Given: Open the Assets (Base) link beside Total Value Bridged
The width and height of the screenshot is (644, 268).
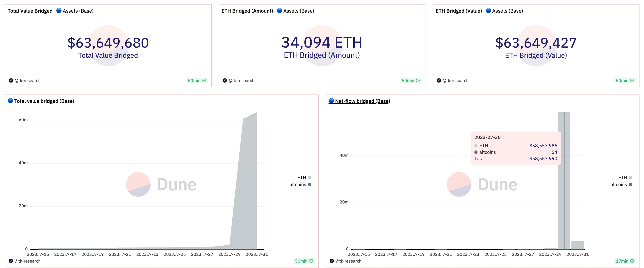Looking at the screenshot, I should (78, 11).
